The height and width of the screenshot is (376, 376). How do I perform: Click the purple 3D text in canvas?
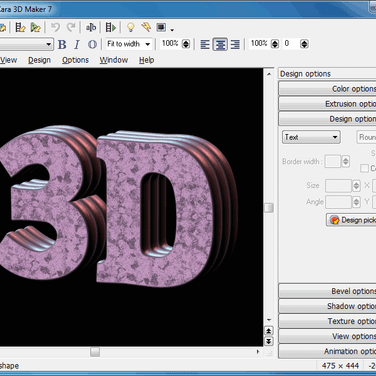(119, 207)
